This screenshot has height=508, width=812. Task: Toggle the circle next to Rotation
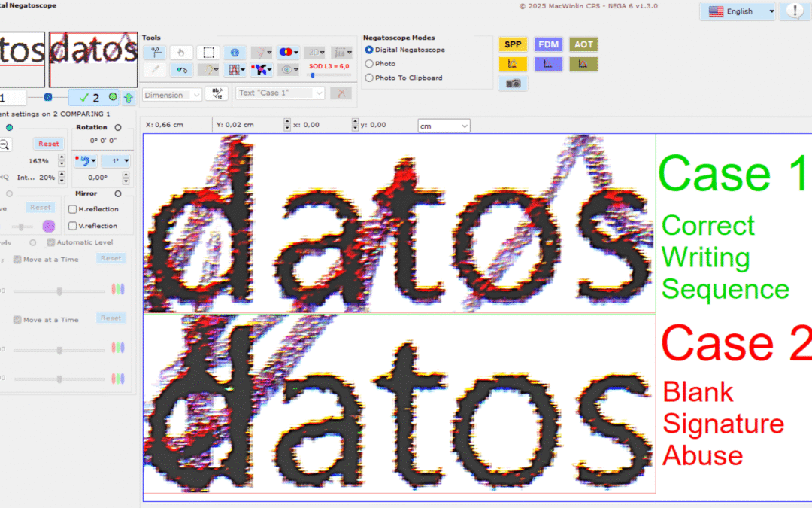(118, 127)
